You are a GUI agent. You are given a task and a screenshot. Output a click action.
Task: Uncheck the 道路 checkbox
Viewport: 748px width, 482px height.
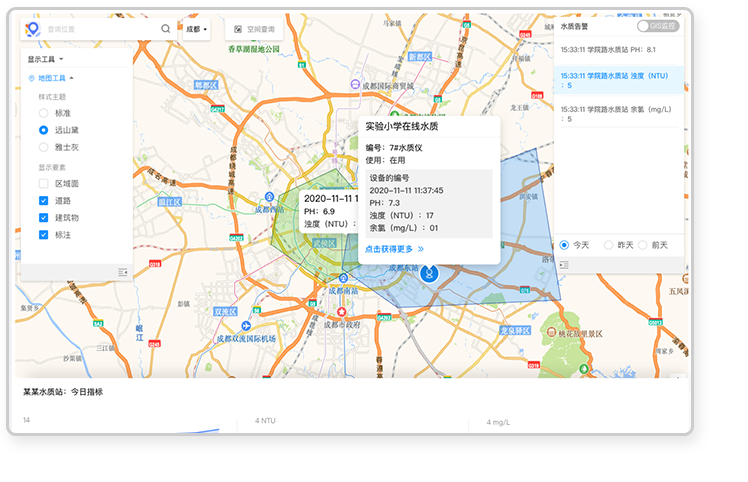[x=43, y=201]
